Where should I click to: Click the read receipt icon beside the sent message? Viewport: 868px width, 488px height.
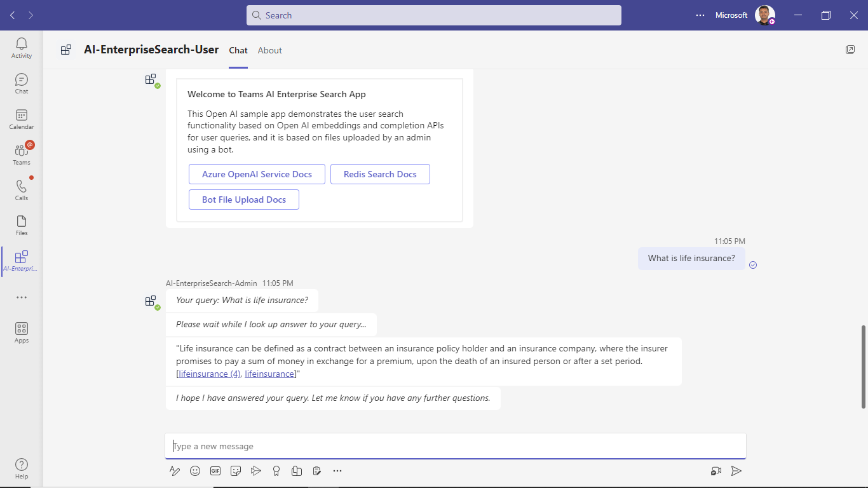753,265
